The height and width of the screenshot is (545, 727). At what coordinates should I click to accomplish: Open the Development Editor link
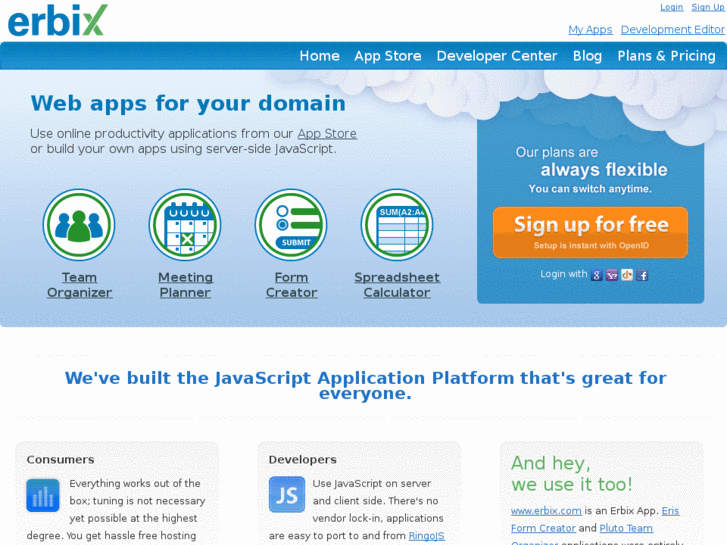pyautogui.click(x=672, y=30)
